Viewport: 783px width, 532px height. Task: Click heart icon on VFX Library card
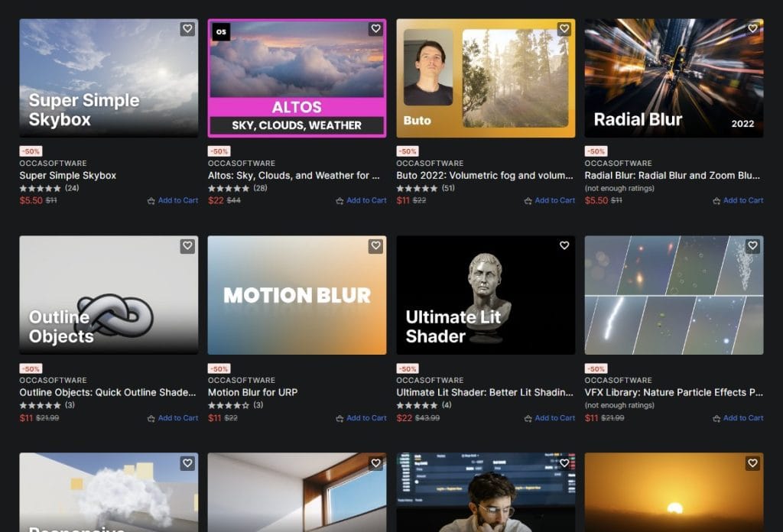click(x=752, y=246)
